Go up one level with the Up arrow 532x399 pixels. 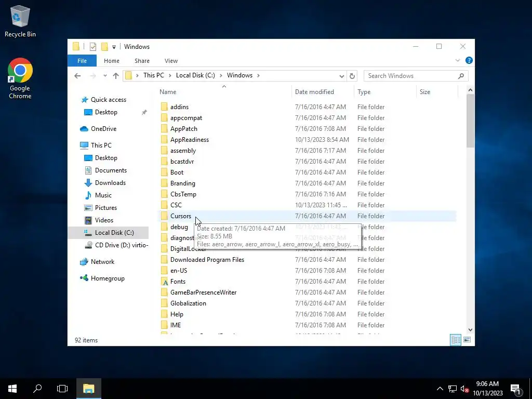click(116, 76)
